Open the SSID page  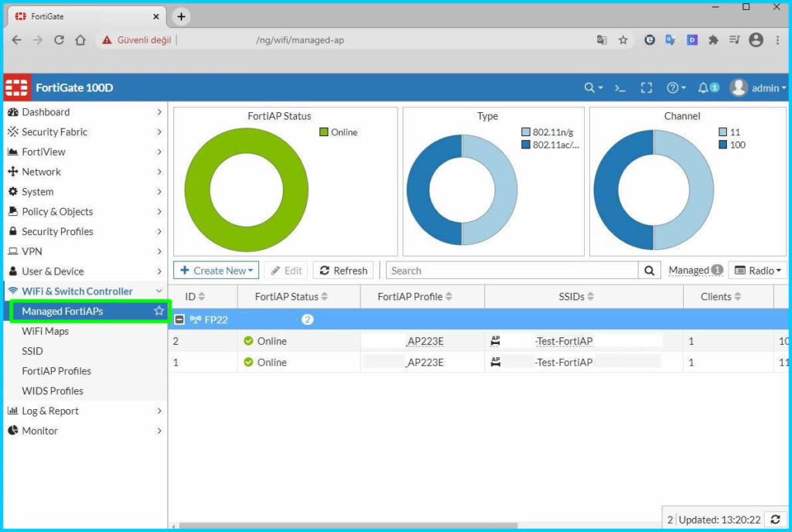point(32,351)
